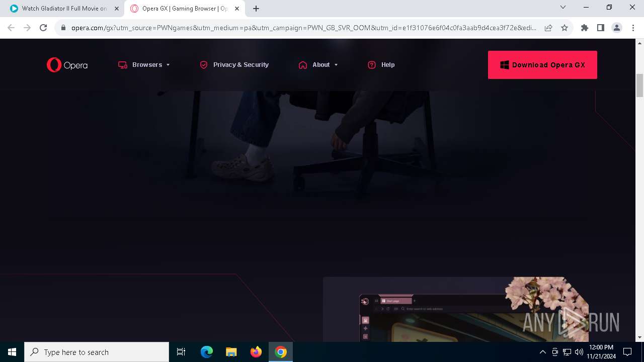Screen dimensions: 644x362
Task: Expand the About dropdown menu
Action: 318,65
